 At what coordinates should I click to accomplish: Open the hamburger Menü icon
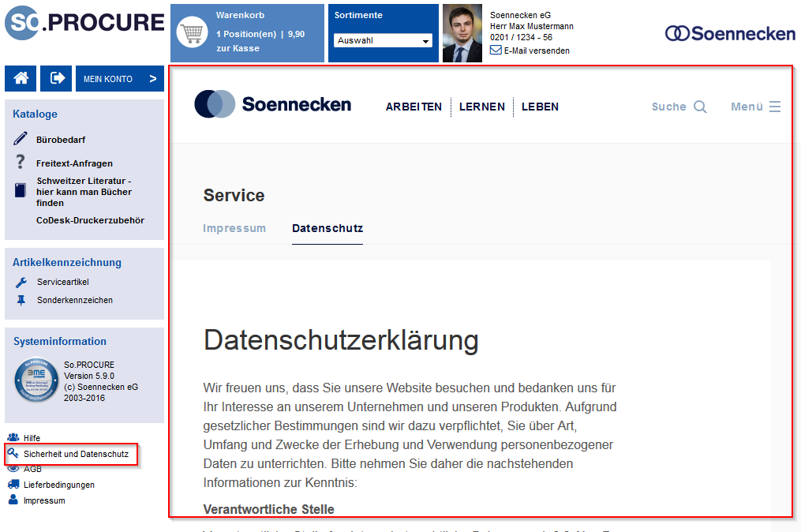775,107
